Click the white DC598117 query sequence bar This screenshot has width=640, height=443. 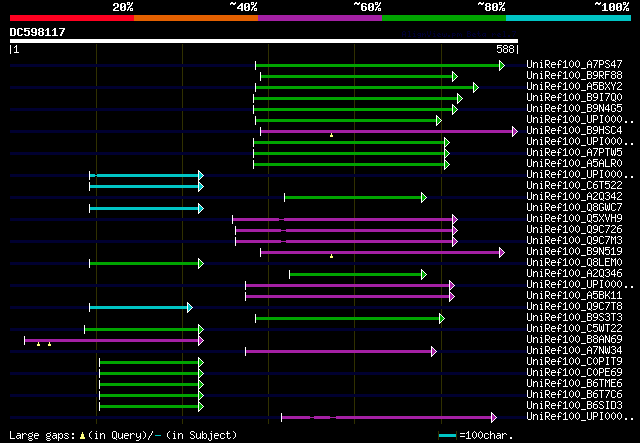point(264,41)
